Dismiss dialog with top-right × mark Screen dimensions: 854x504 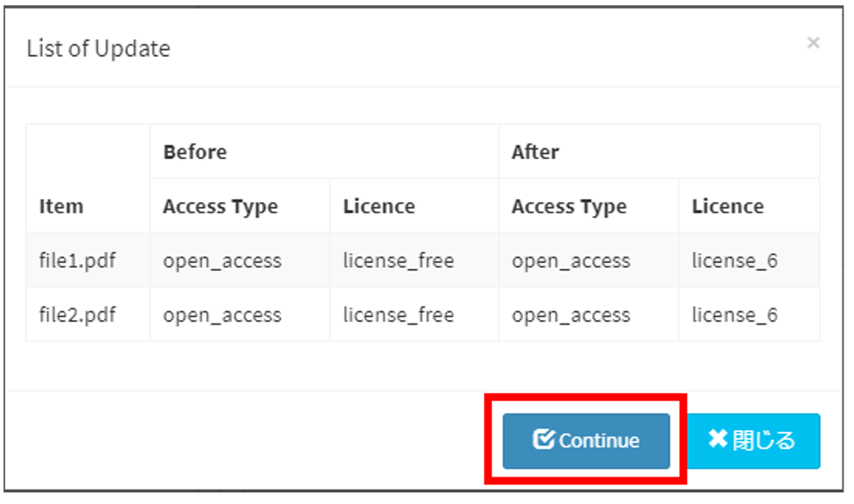tap(812, 43)
